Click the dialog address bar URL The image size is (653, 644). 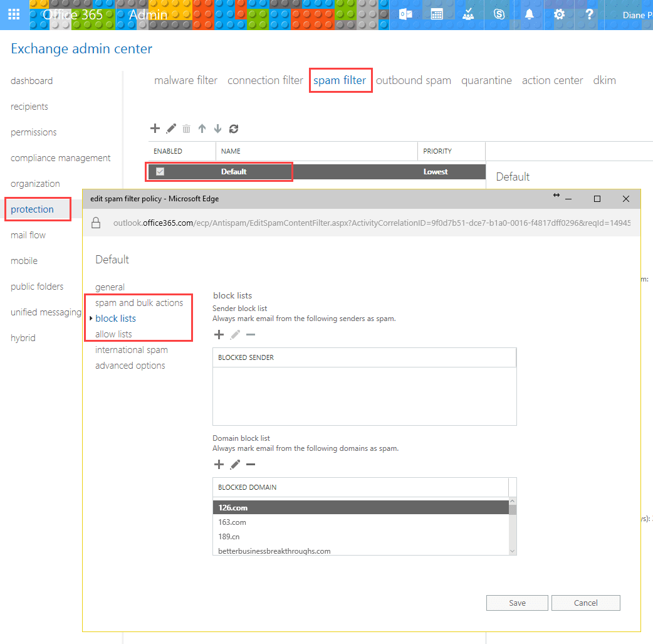tap(372, 223)
